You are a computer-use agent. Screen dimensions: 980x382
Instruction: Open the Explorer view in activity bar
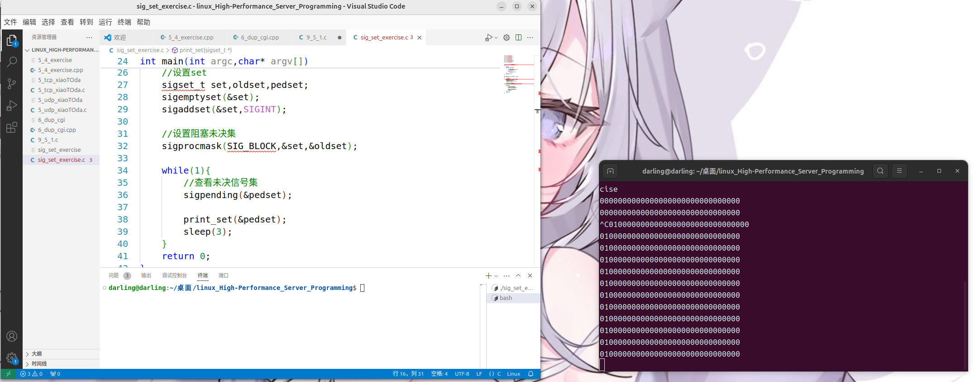click(x=12, y=40)
